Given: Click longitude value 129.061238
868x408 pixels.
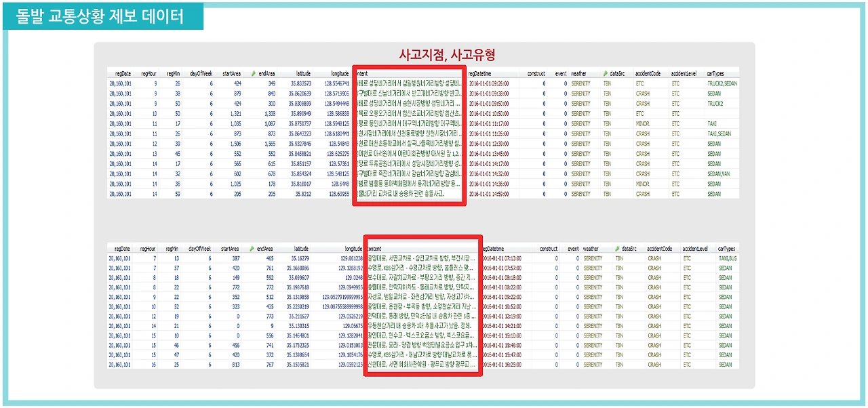Looking at the screenshot, I should point(351,258).
